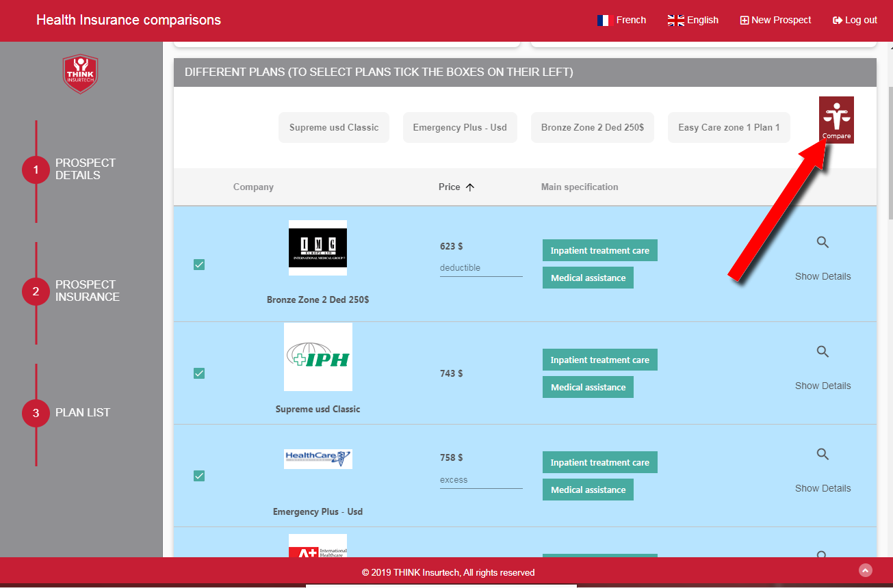Click the Compare scales icon
The width and height of the screenshot is (893, 588).
836,116
